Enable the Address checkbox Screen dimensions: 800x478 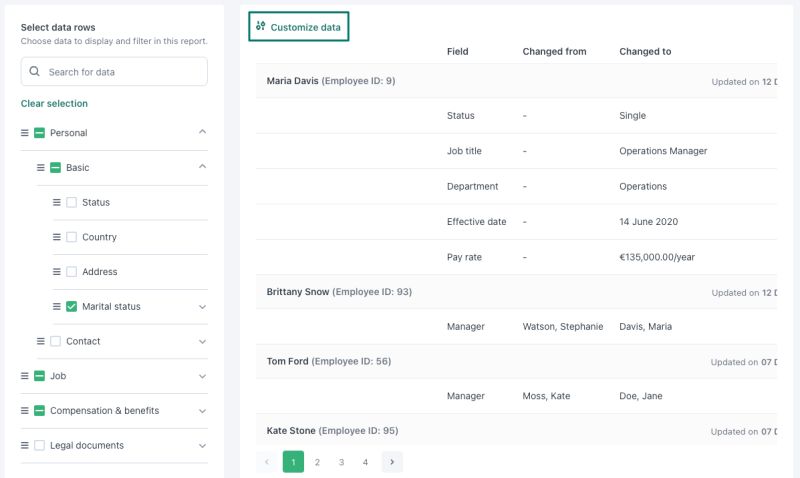coord(71,271)
